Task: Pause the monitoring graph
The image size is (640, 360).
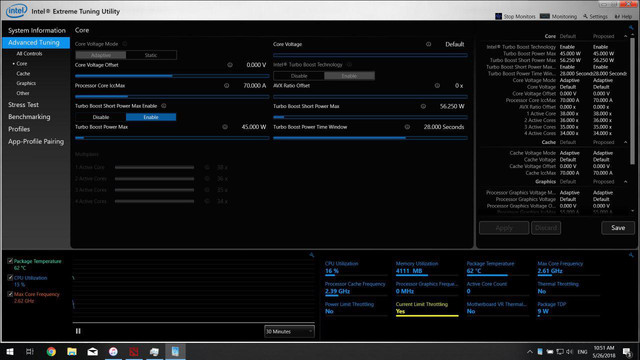Action: click(78, 331)
